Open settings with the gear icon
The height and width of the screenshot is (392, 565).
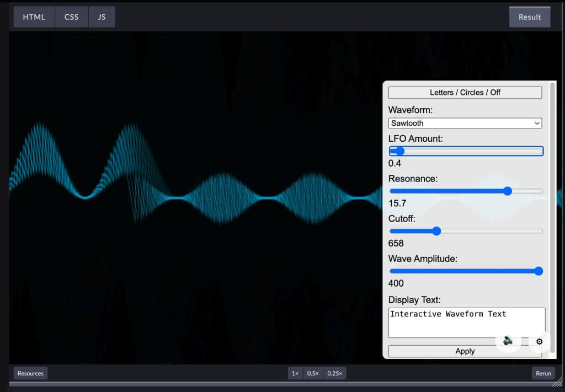pyautogui.click(x=539, y=342)
